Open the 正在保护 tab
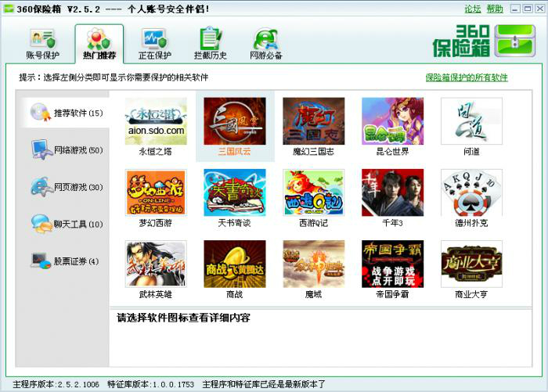The width and height of the screenshot is (548, 392). coord(154,45)
